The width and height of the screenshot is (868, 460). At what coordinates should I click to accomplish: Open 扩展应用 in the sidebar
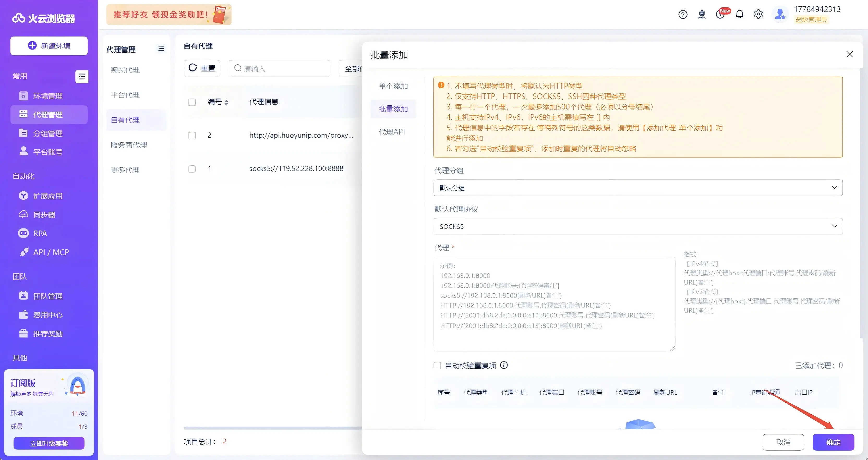click(49, 196)
